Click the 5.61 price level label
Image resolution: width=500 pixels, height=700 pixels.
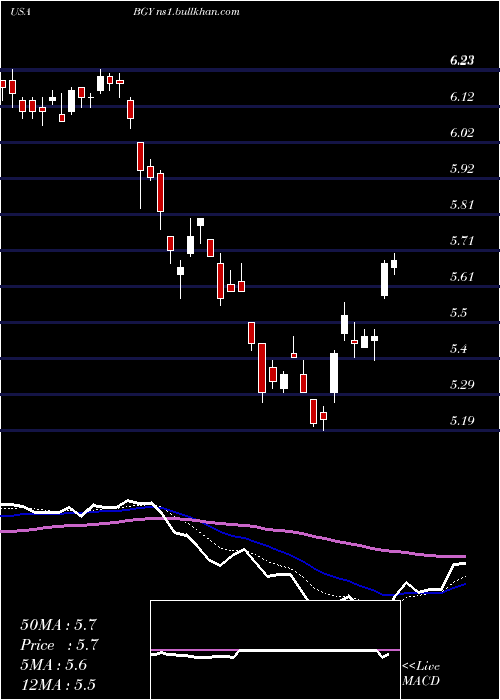tap(462, 277)
